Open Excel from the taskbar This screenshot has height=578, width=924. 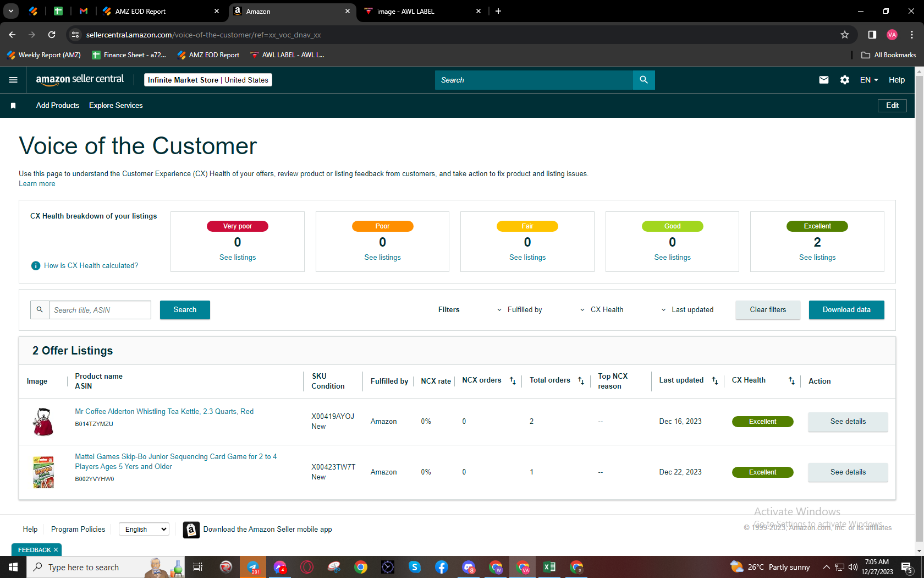tap(549, 567)
